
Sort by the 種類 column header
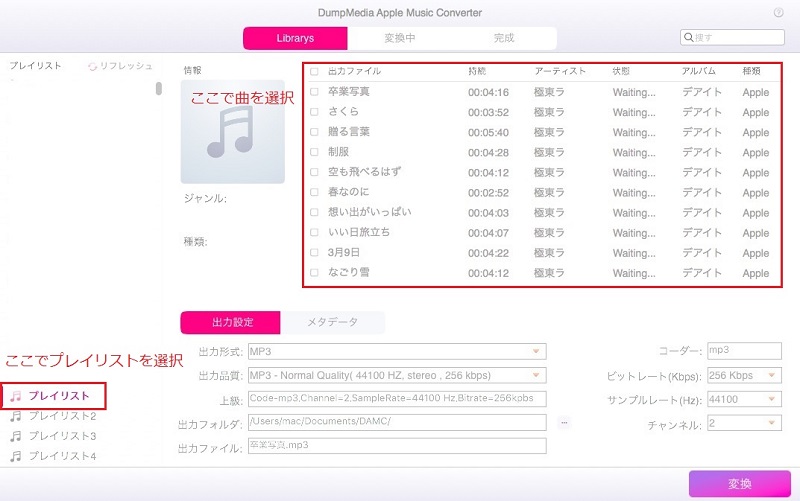click(752, 71)
